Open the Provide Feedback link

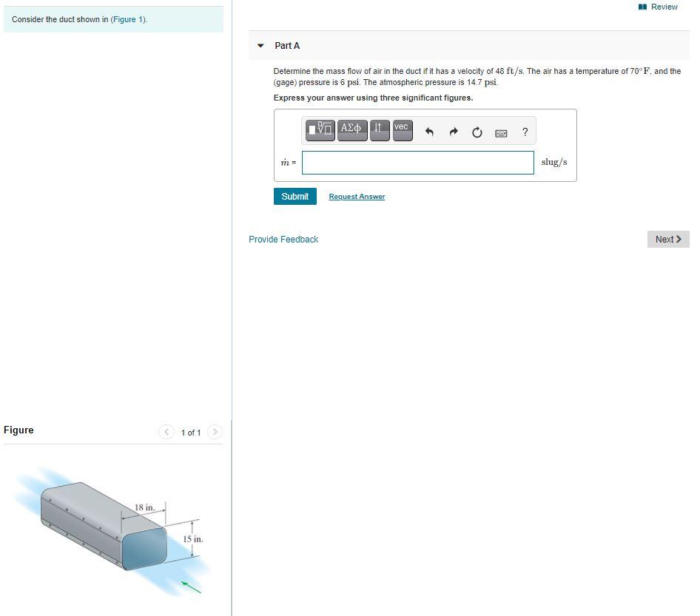(283, 239)
